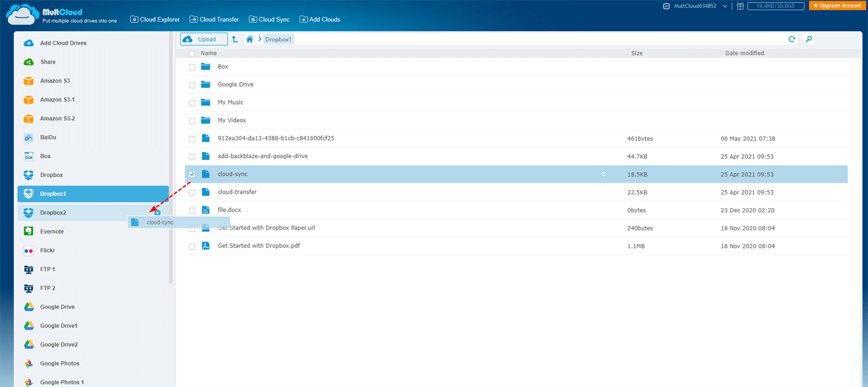
Task: Click the Dropbox icon in the sidebar
Action: click(29, 175)
